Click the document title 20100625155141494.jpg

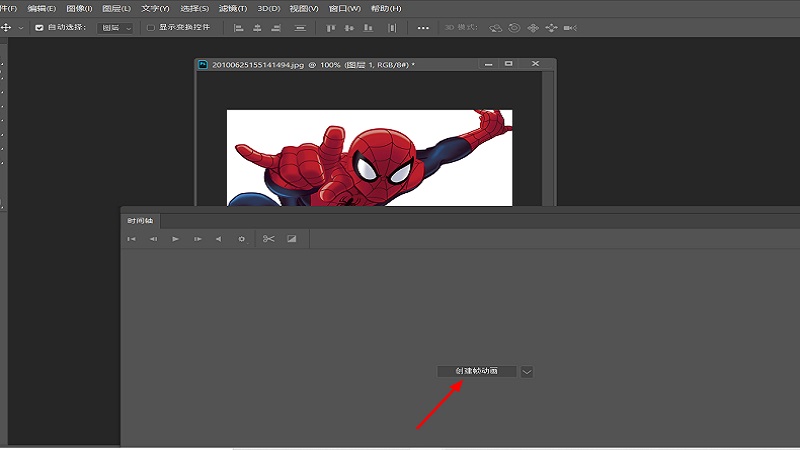tap(258, 65)
